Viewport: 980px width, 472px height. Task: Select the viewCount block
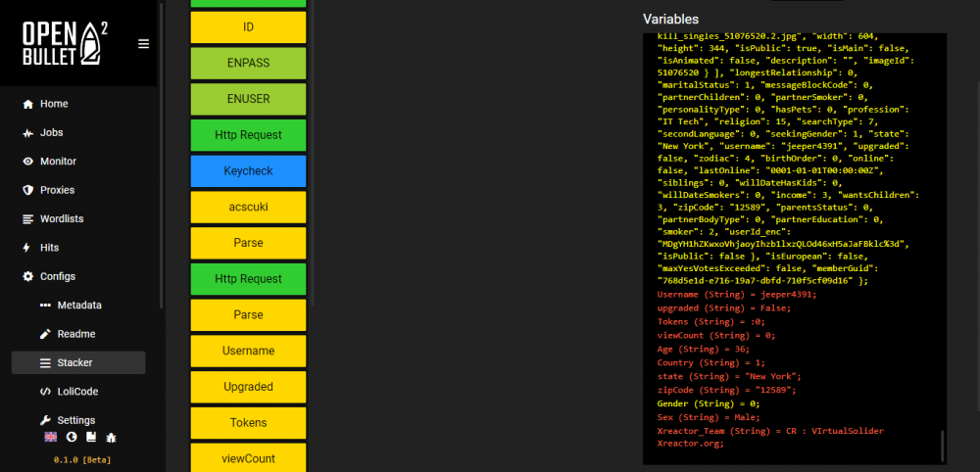point(248,457)
